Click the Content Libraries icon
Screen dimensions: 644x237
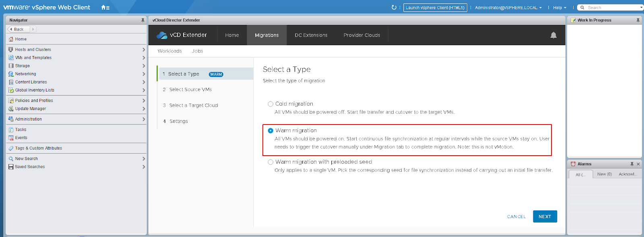(11, 82)
